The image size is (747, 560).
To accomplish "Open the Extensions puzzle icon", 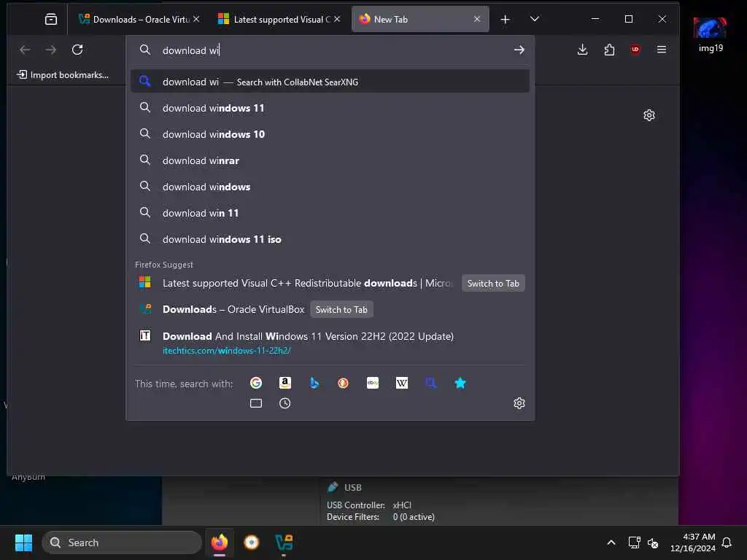I will click(x=609, y=50).
